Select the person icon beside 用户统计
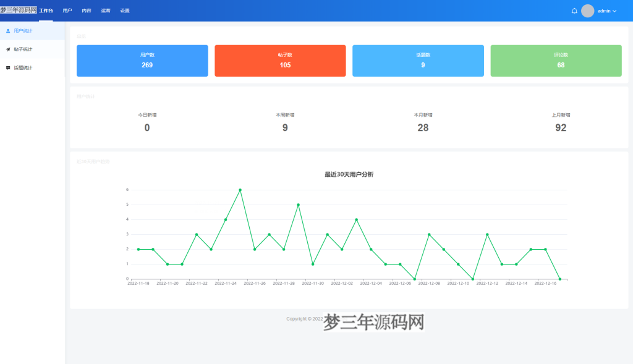633x364 pixels. coord(7,30)
